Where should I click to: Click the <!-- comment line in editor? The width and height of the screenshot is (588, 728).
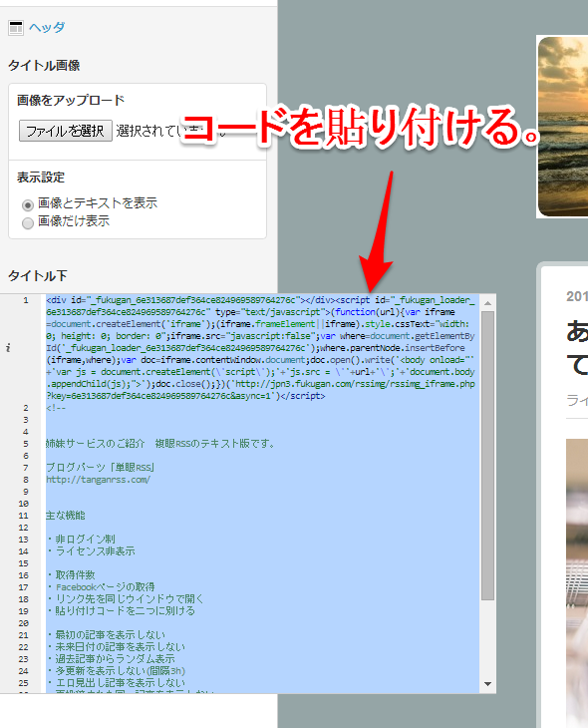coord(56,408)
